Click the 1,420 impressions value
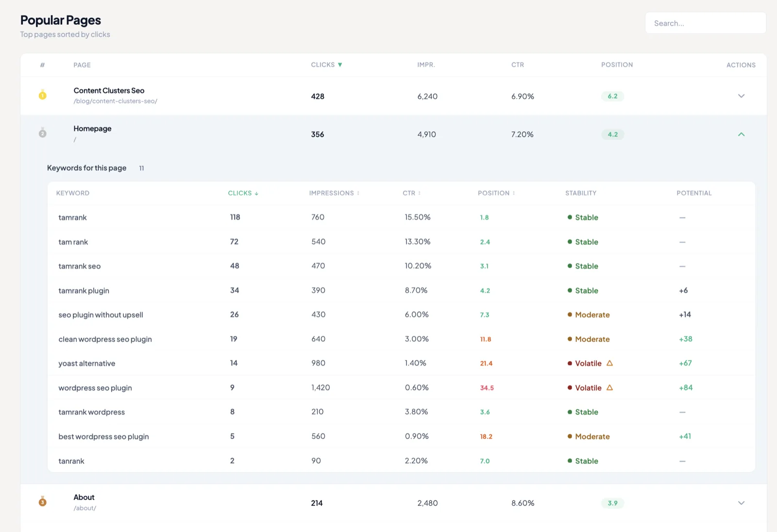Image resolution: width=777 pixels, height=532 pixels. tap(321, 387)
